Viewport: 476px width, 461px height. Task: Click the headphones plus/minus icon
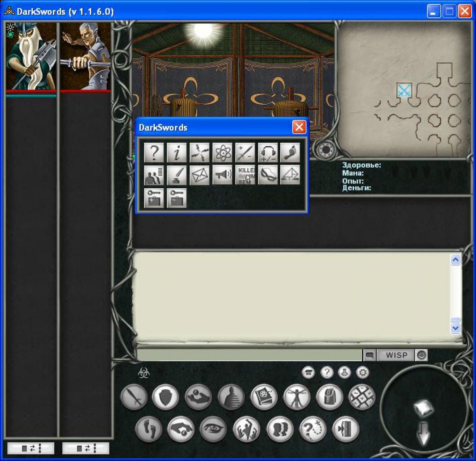(x=268, y=153)
